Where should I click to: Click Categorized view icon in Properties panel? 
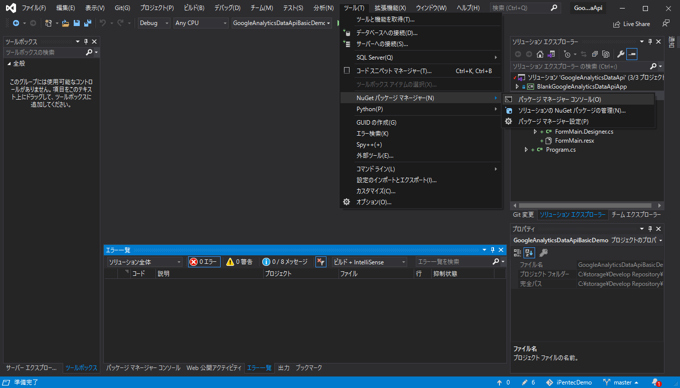517,253
